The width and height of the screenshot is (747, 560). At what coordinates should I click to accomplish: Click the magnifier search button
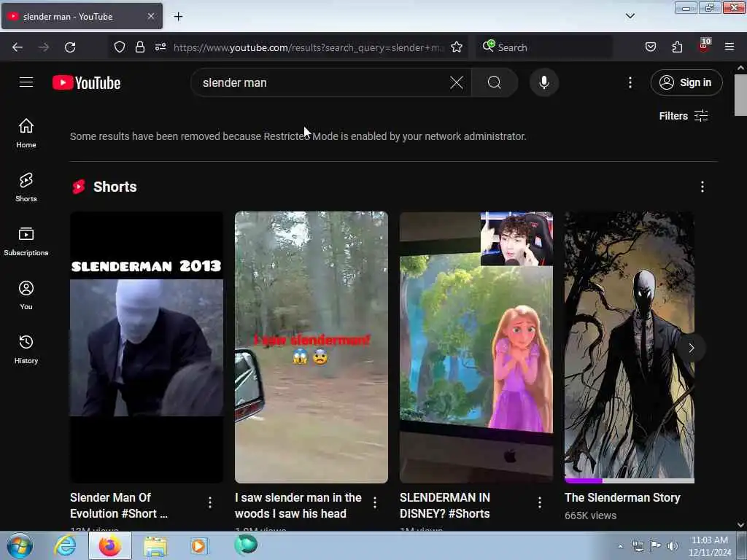pos(495,82)
